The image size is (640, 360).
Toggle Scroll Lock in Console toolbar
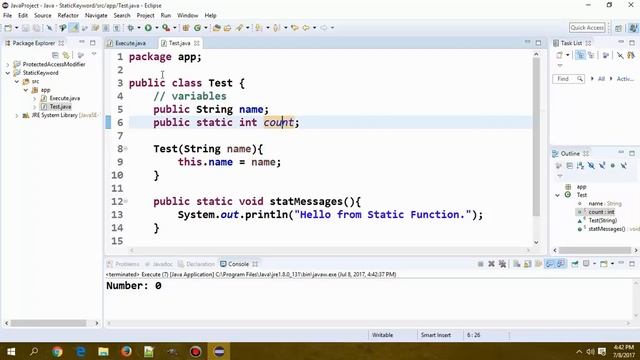pos(527,264)
